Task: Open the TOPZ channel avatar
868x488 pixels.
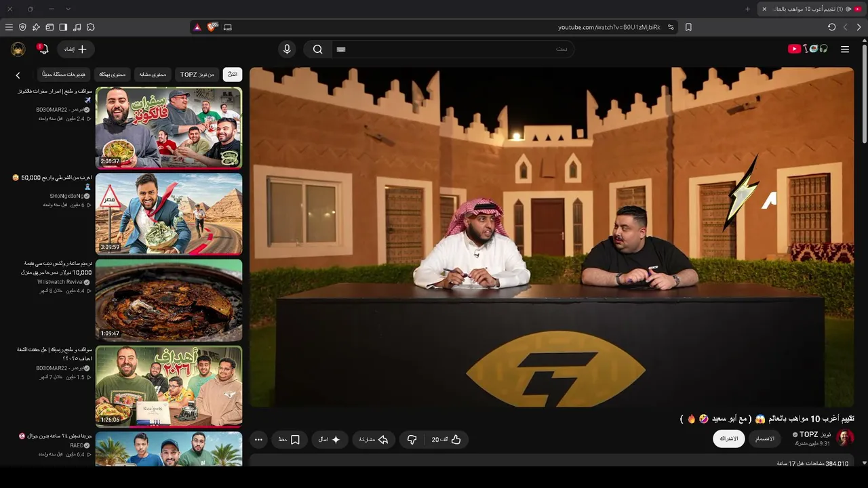Action: (x=845, y=438)
